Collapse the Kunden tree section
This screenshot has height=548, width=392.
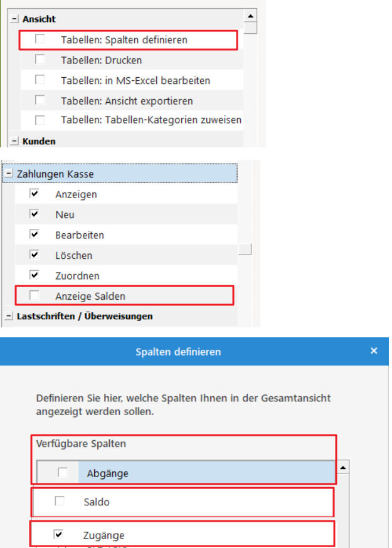pyautogui.click(x=14, y=141)
